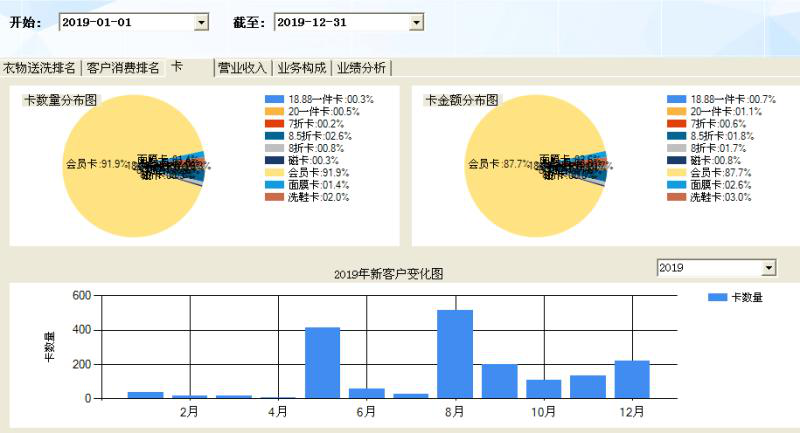Click 18.88一件卡 swatch in amount legend

[x=677, y=99]
